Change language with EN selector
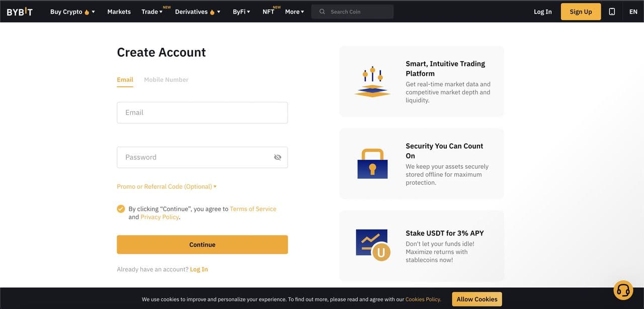644x309 pixels. [x=633, y=12]
